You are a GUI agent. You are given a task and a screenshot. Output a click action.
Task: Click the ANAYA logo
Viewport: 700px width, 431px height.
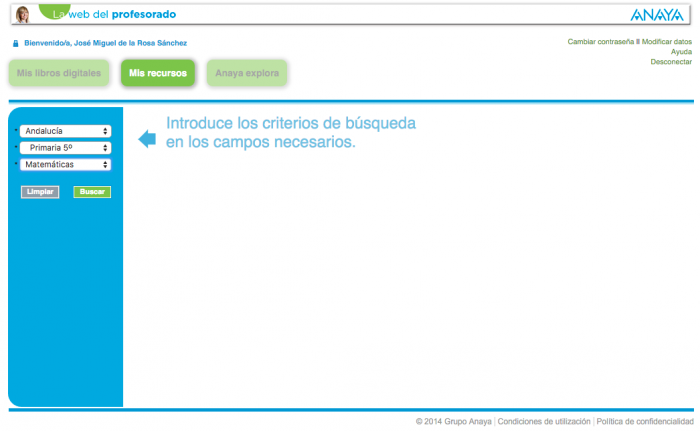656,15
